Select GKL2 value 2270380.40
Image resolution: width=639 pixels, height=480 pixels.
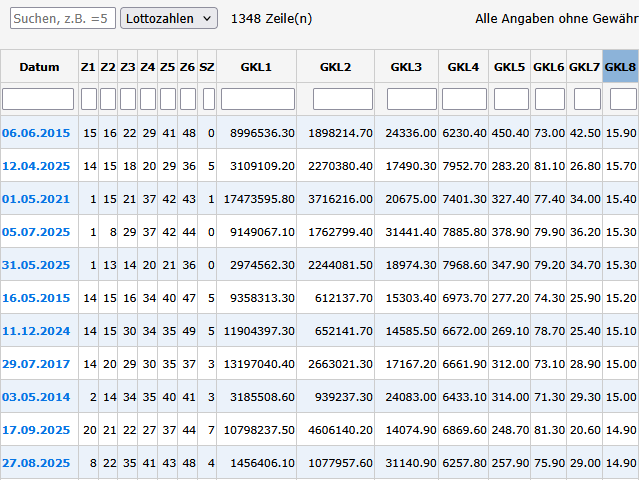[x=340, y=166]
